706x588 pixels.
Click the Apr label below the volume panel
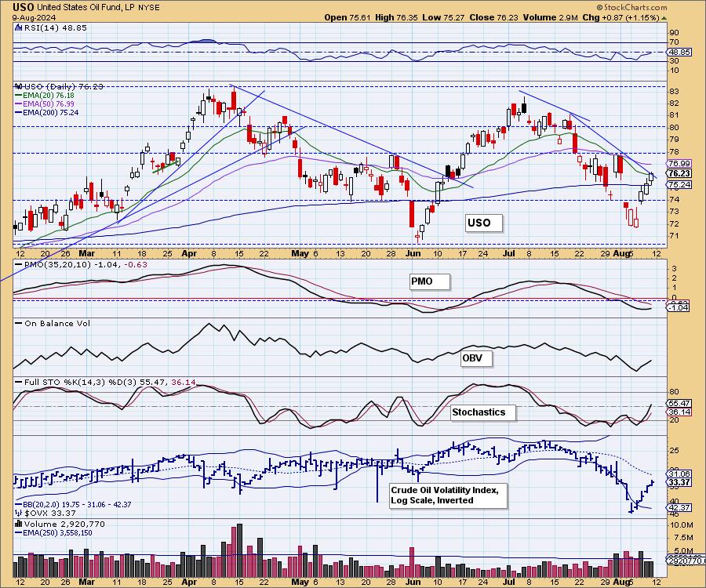(x=189, y=582)
